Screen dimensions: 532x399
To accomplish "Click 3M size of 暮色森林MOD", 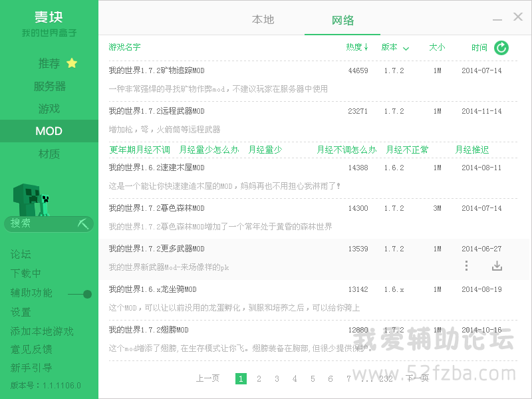I will point(437,208).
